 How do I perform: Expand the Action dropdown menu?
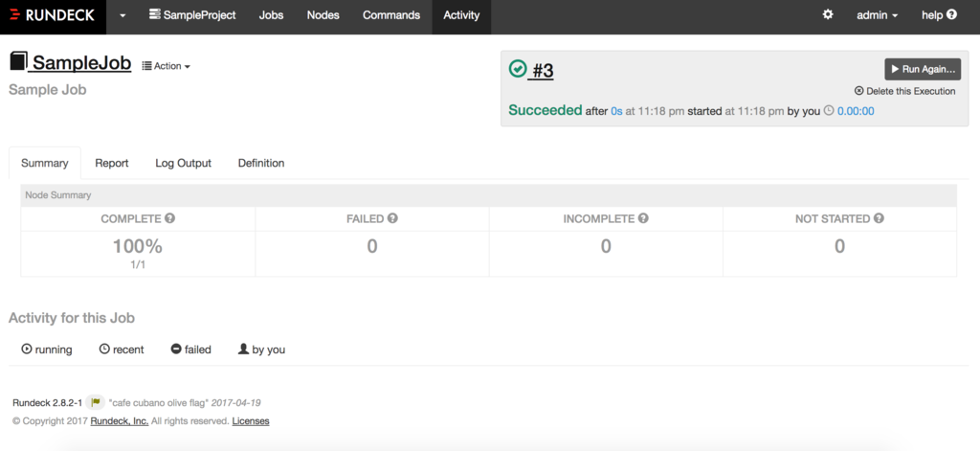coord(167,66)
